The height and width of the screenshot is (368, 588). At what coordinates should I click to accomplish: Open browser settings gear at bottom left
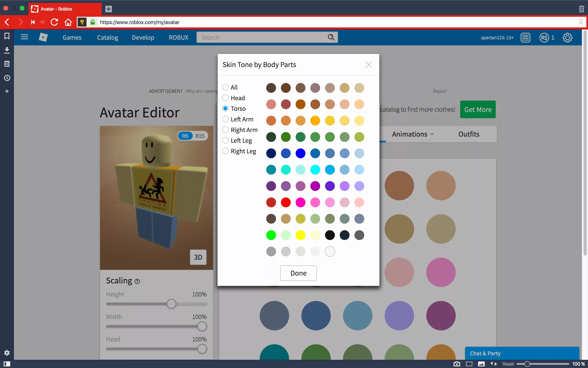pos(7,353)
